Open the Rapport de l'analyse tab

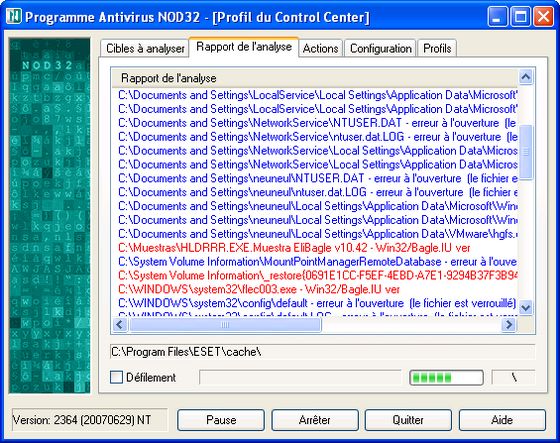point(244,47)
